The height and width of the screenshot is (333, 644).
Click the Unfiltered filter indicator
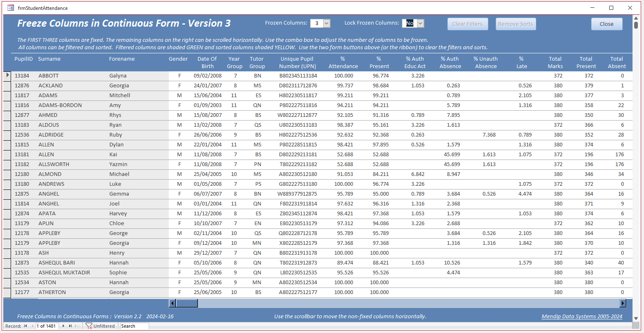pyautogui.click(x=100, y=326)
